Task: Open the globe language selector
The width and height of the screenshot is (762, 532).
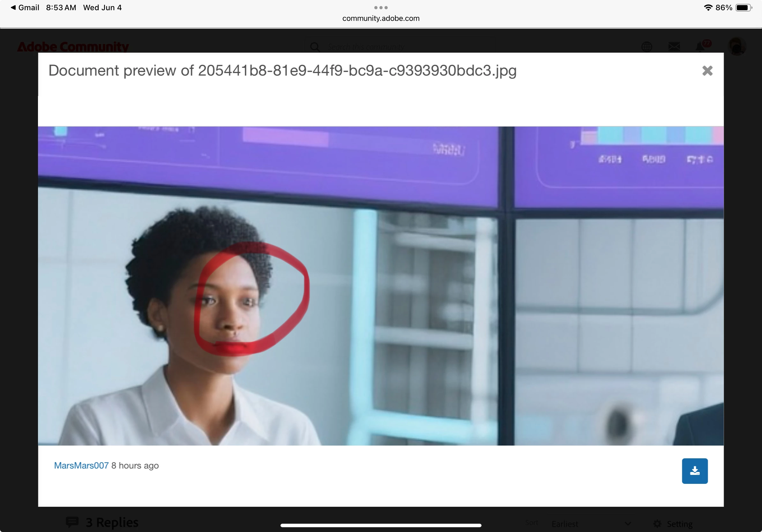Action: click(646, 47)
